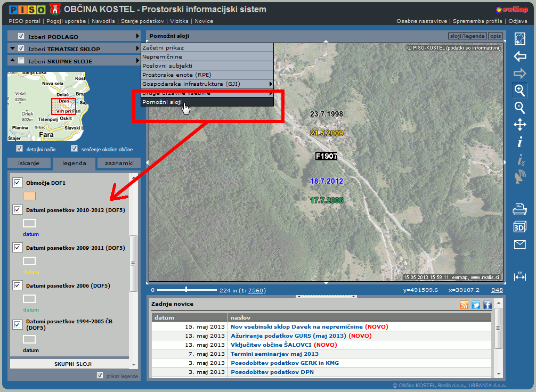536x392 pixels.
Task: Open the 3D view tool
Action: 519,227
